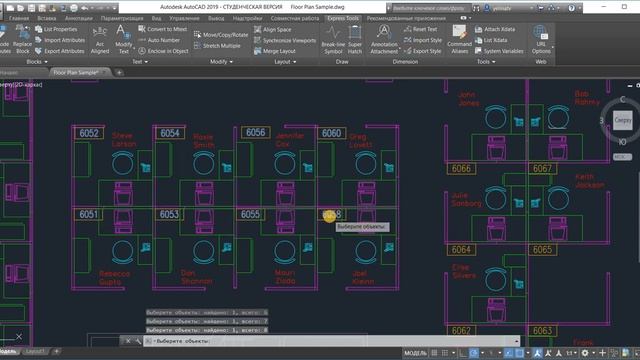Select Export Attributes tool
Image resolution: width=640 pixels, height=360 pixels.
[x=60, y=51]
